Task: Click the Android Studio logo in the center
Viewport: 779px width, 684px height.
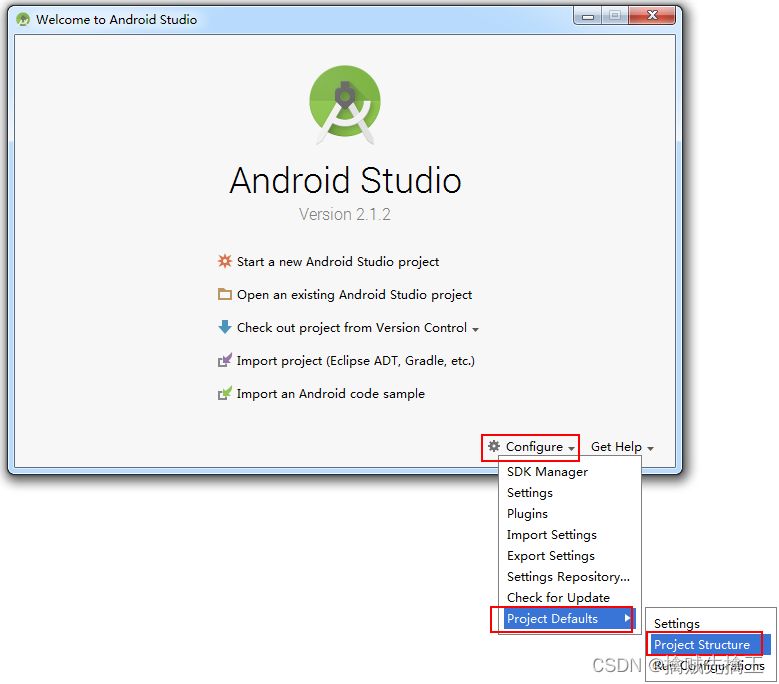Action: point(345,104)
